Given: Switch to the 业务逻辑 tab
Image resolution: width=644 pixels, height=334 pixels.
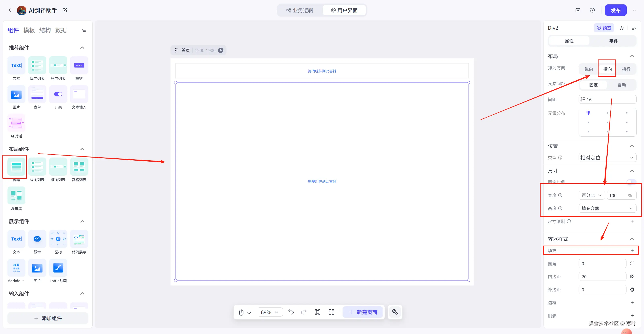Looking at the screenshot, I should click(300, 10).
